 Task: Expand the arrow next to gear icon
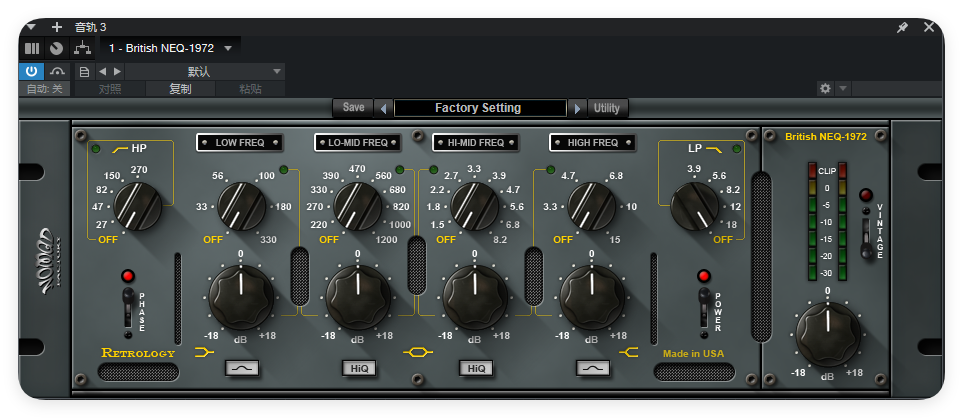tap(843, 88)
